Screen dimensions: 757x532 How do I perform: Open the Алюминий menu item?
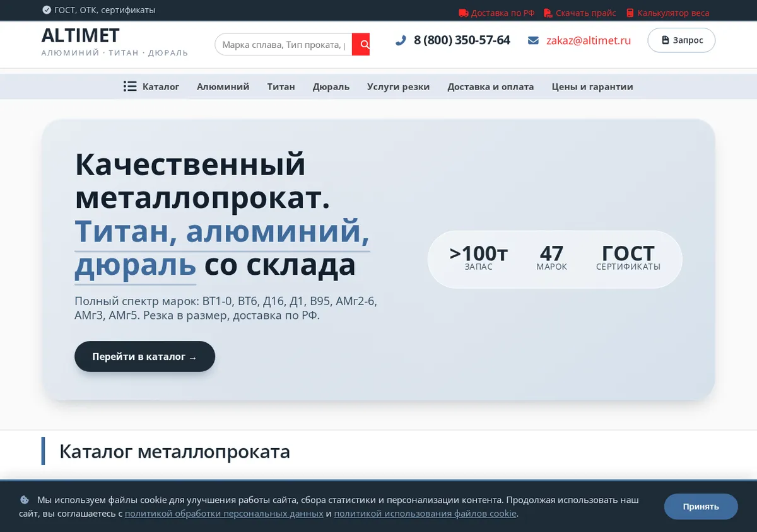pos(223,87)
